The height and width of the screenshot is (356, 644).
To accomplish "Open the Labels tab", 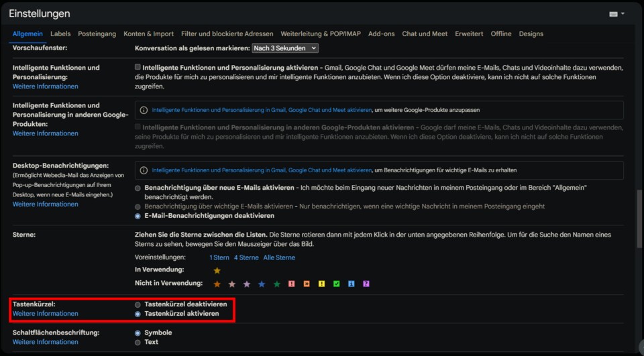I will 60,34.
